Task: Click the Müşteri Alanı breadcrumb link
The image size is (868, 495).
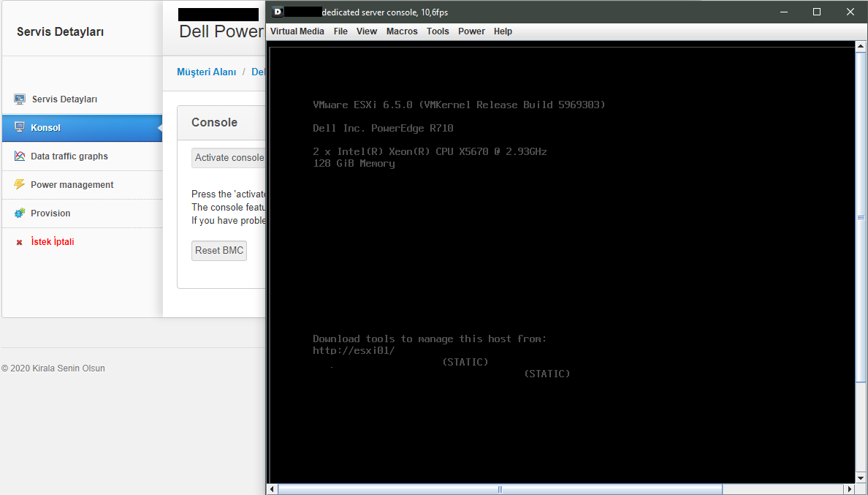Action: pos(207,72)
